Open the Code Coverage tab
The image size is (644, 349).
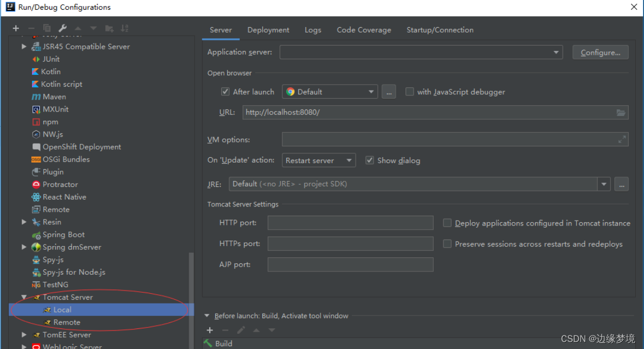click(364, 30)
